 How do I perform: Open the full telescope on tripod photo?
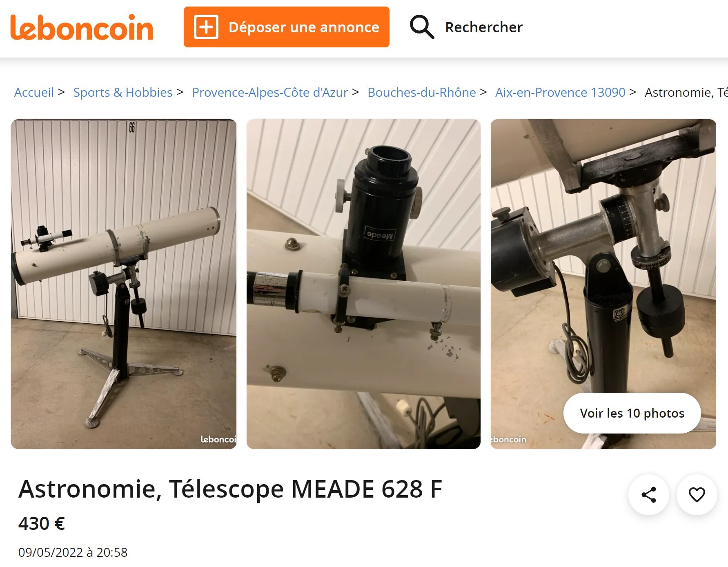124,284
